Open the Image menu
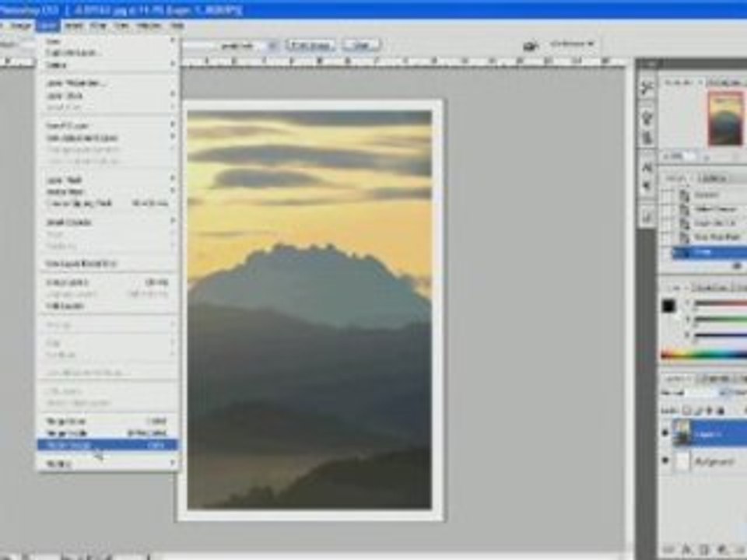The width and height of the screenshot is (747, 560). (20, 25)
